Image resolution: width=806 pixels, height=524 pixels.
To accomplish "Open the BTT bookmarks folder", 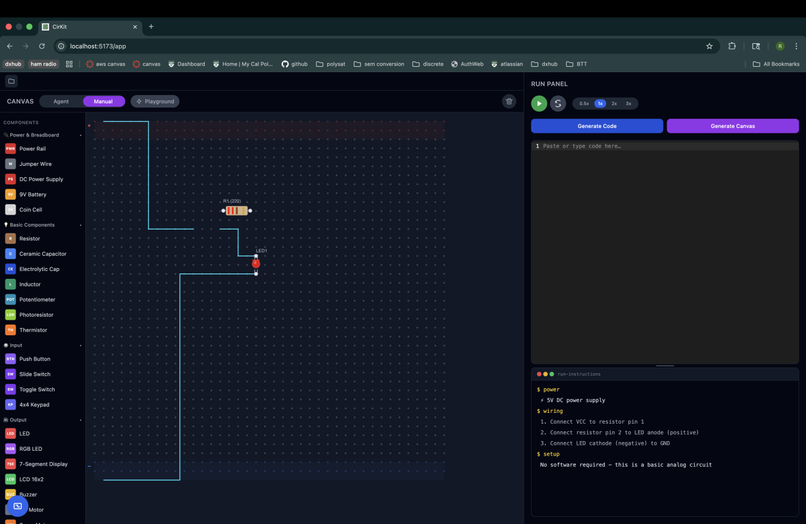I will point(576,64).
